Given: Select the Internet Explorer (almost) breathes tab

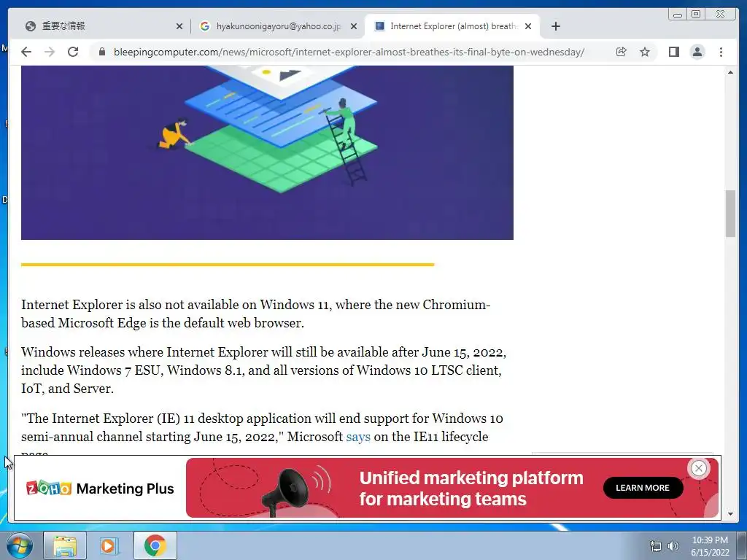Looking at the screenshot, I should pyautogui.click(x=452, y=26).
